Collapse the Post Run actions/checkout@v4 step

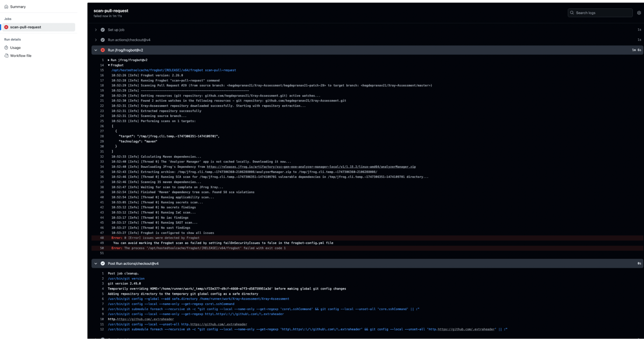point(96,264)
